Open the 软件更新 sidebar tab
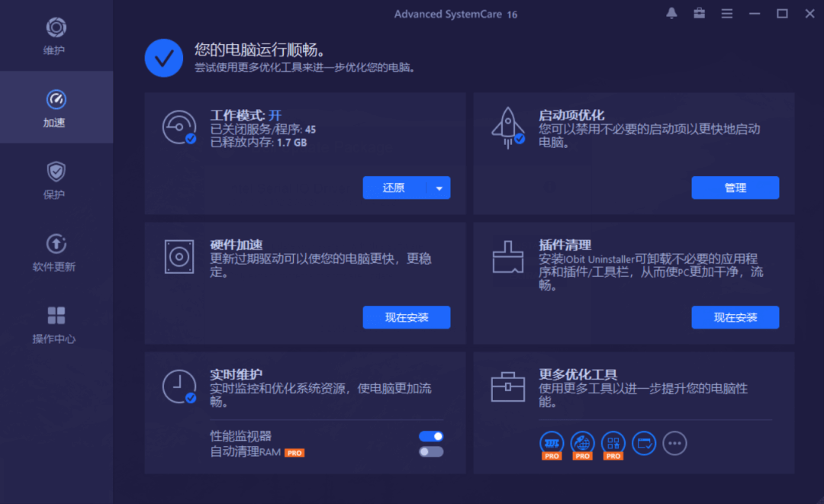The width and height of the screenshot is (824, 504). click(x=56, y=252)
